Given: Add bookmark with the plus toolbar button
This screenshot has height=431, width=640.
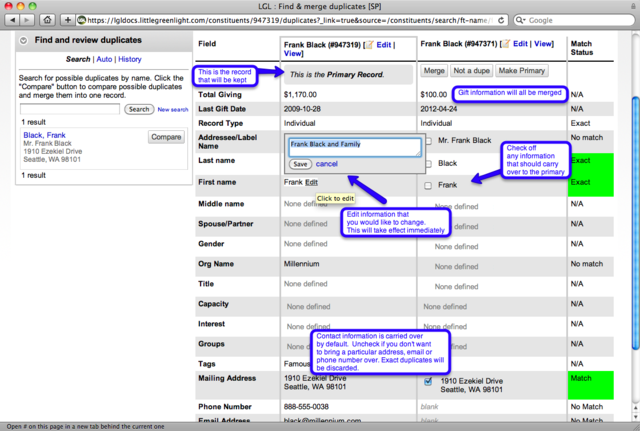Looking at the screenshot, I should 67,20.
